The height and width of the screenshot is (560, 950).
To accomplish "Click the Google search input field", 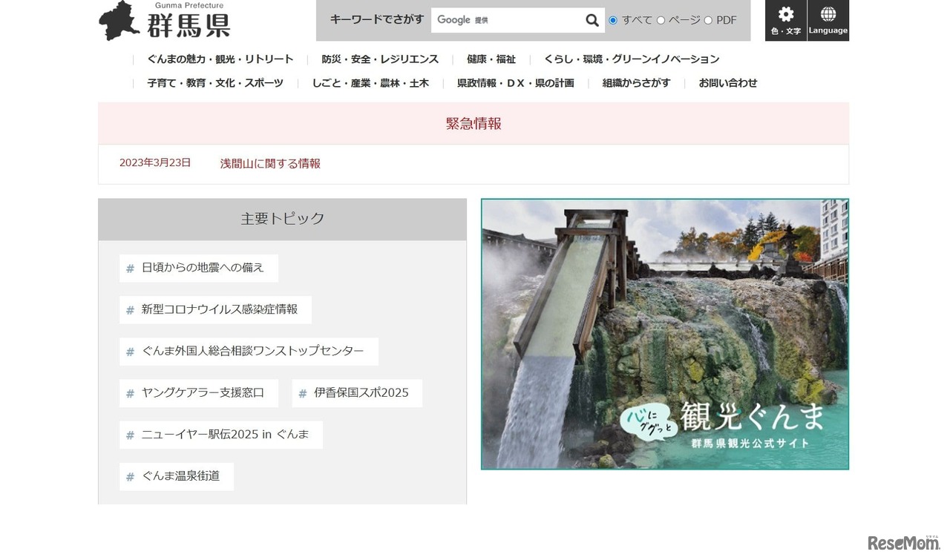I will pos(506,20).
